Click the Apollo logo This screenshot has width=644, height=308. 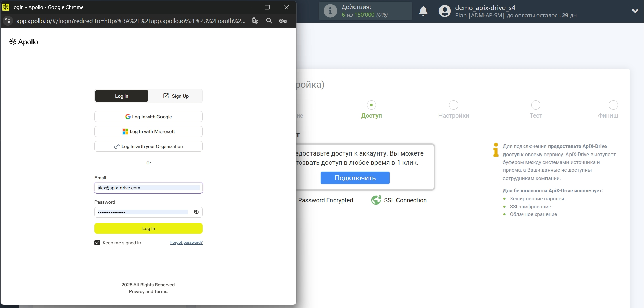tap(23, 41)
